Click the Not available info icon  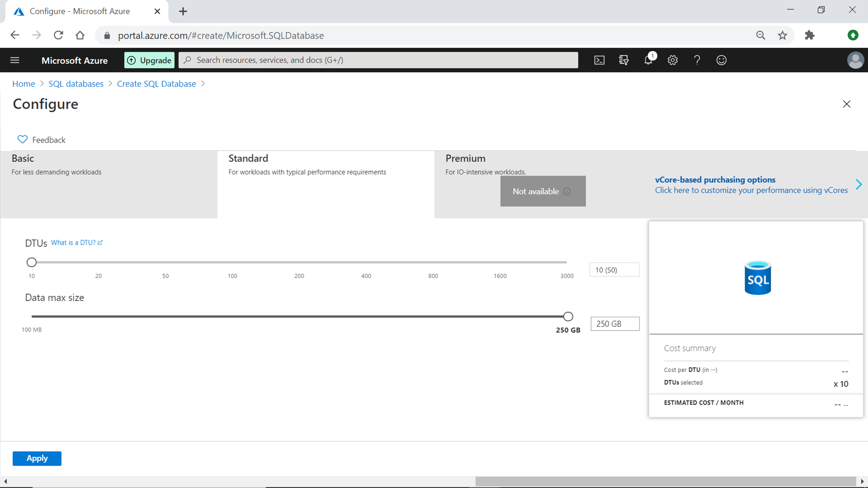pos(567,191)
